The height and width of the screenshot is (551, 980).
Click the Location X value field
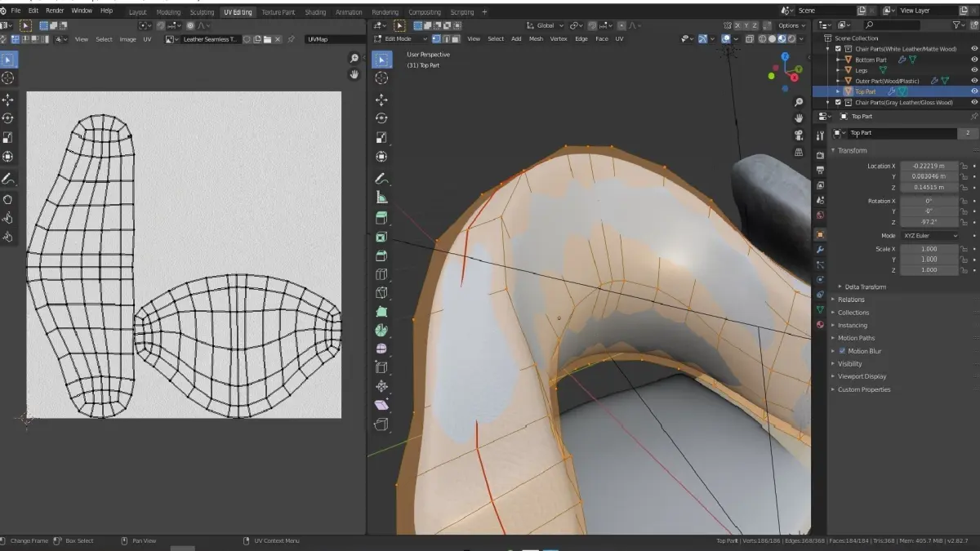(929, 166)
